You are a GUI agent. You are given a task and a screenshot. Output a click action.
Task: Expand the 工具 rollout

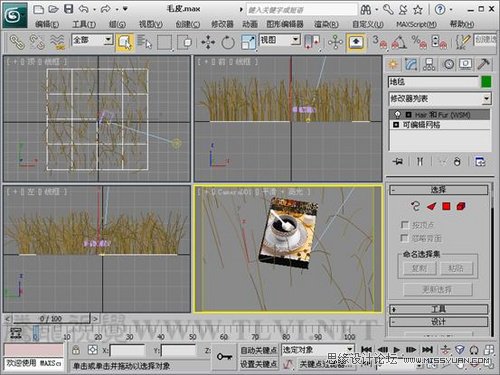438,309
